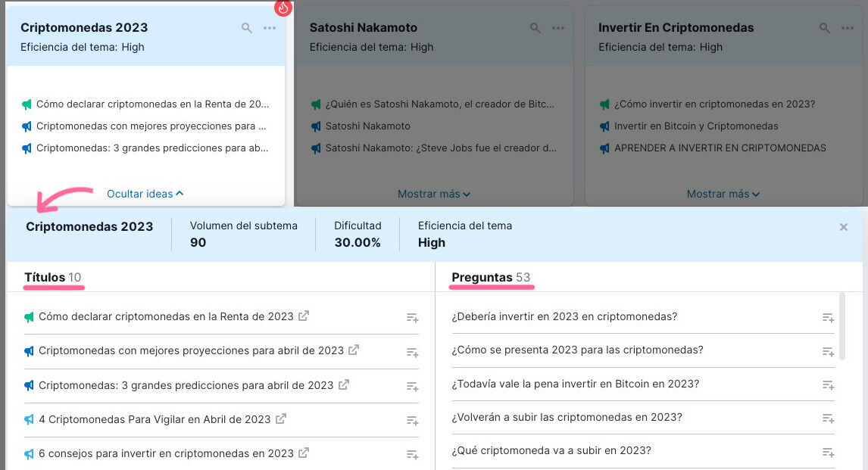
Task: Close the Criptomonedas 2023 details panel
Action: coord(844,227)
